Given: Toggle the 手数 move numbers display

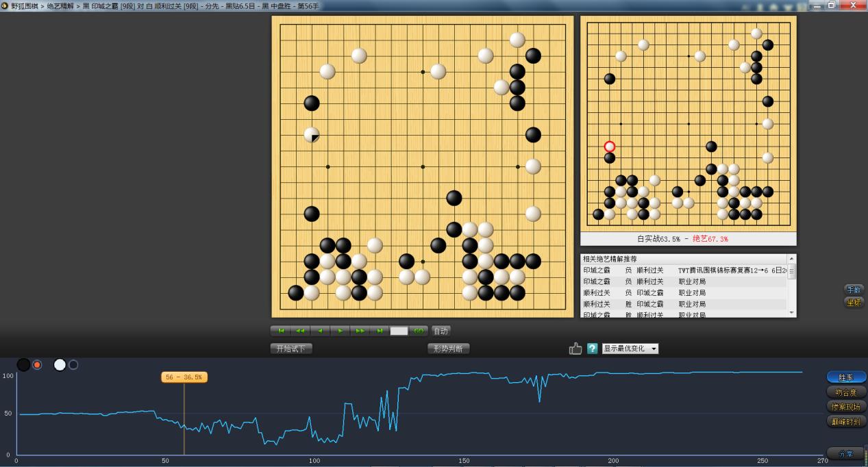Looking at the screenshot, I should 854,290.
